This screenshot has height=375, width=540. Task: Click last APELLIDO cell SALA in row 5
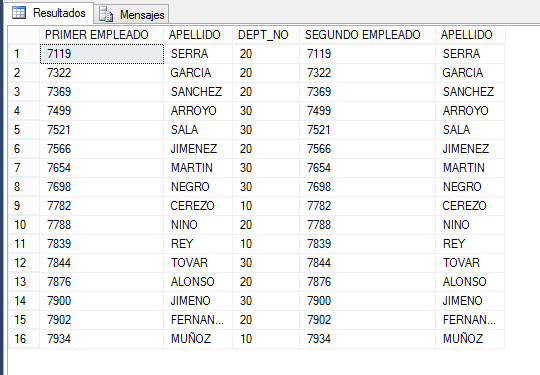coord(470,130)
